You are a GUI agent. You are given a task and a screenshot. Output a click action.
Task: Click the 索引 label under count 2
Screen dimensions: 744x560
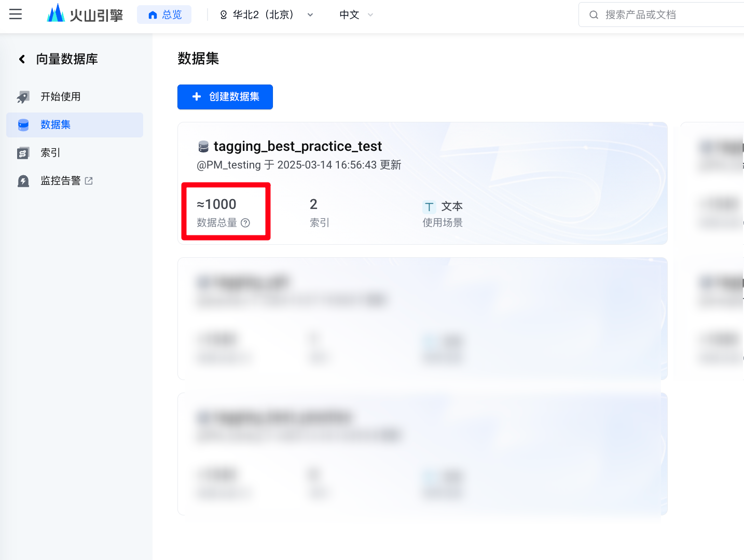(x=320, y=223)
